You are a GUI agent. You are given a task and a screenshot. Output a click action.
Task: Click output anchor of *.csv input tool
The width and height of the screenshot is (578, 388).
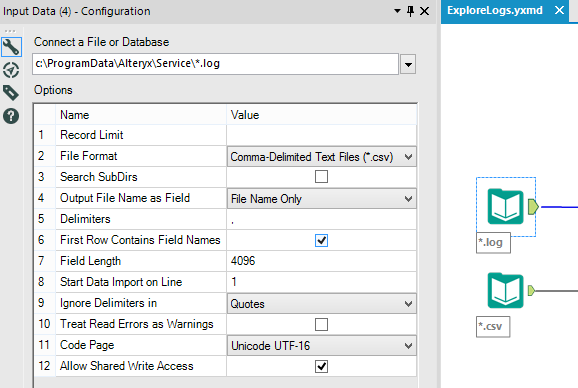531,290
